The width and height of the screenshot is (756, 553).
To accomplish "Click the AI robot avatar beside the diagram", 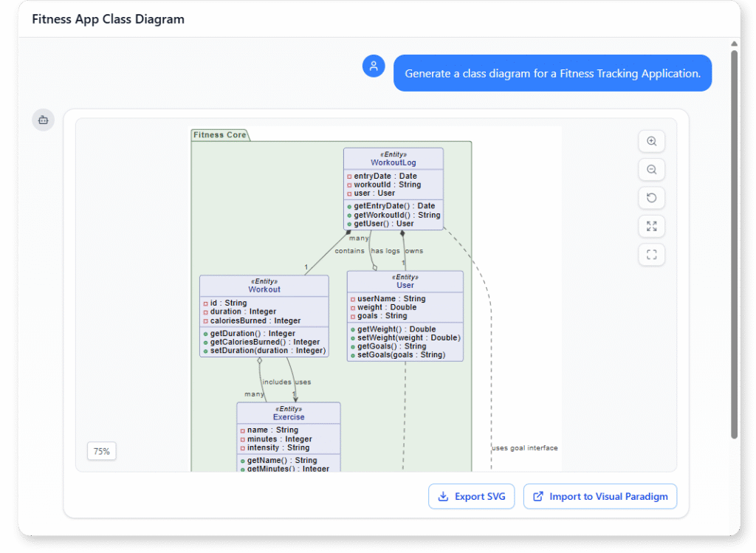I will (43, 120).
